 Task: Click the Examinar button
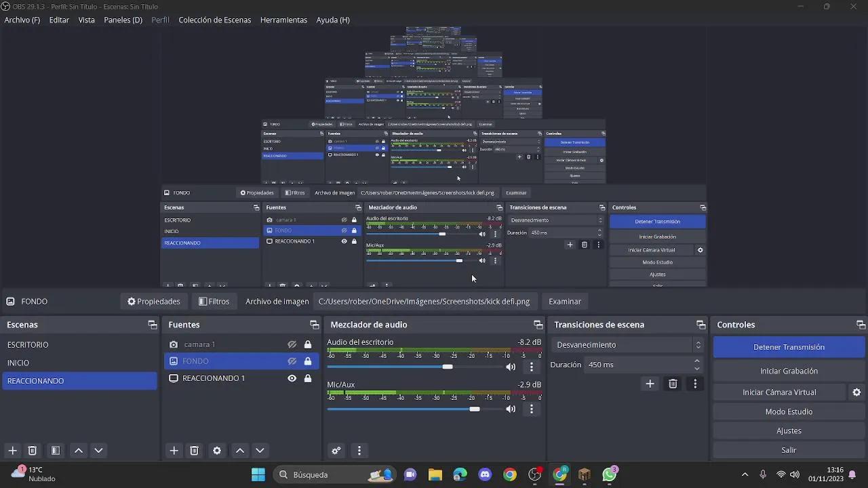click(565, 302)
